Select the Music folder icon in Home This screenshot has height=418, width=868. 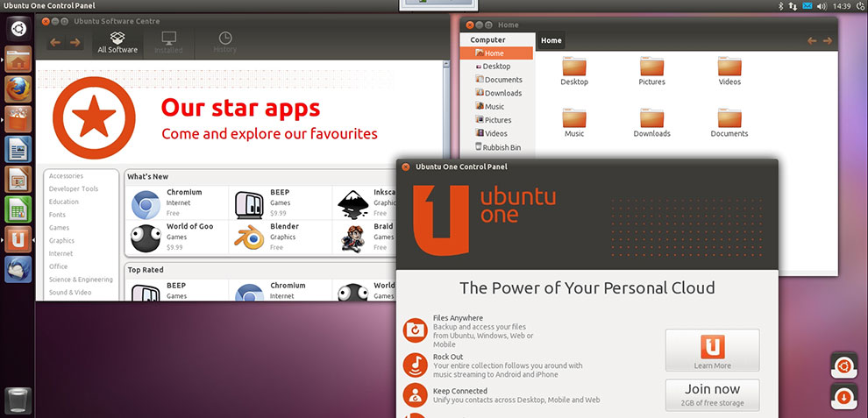coord(574,123)
